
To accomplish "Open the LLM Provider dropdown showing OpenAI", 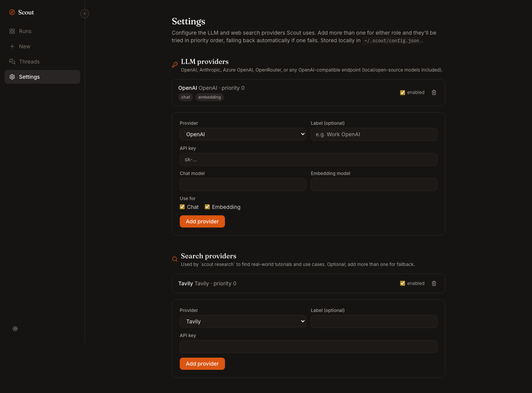I will point(243,134).
